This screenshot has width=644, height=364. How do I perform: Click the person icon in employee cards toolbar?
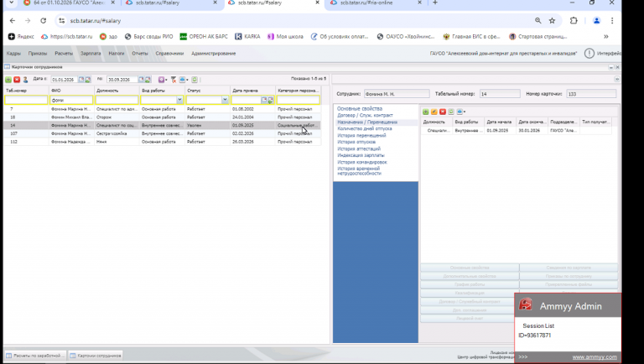click(x=25, y=80)
